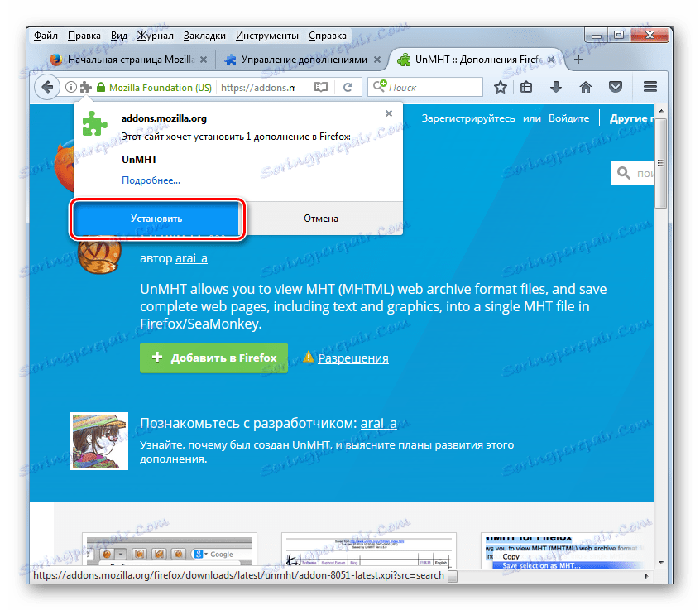Open the hamburger menu
Viewport: 700px width, 610px height.
tap(650, 87)
